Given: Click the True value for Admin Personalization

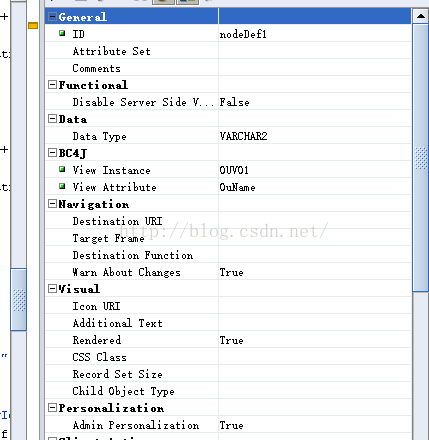Looking at the screenshot, I should (x=231, y=425).
